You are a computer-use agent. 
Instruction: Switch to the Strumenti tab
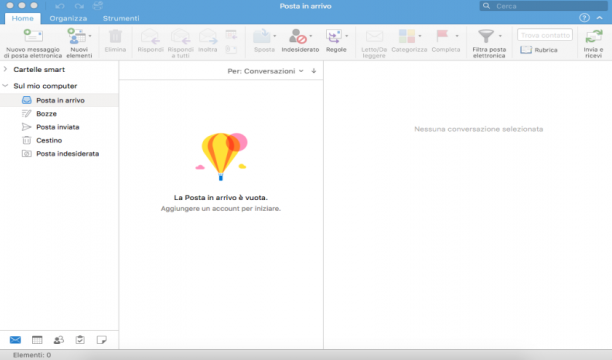pos(121,18)
